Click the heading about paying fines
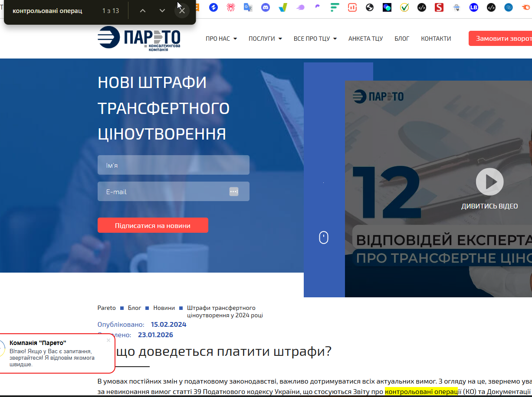This screenshot has width=532, height=397. (215, 351)
